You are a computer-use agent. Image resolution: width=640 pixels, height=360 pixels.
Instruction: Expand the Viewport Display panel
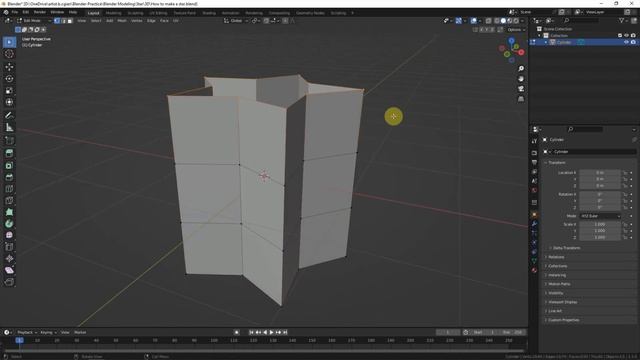[x=562, y=302]
